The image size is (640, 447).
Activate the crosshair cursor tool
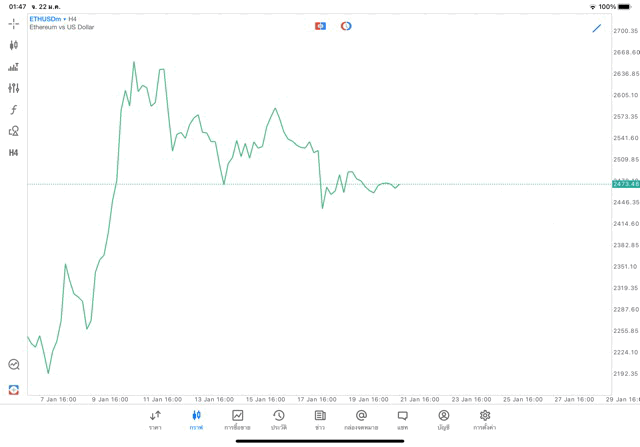(x=13, y=23)
